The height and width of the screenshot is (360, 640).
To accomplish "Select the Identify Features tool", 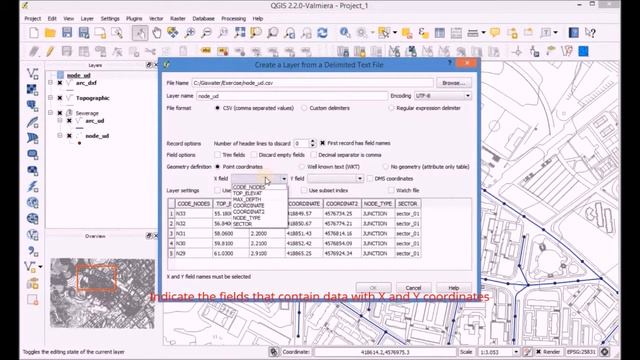I will 345,33.
